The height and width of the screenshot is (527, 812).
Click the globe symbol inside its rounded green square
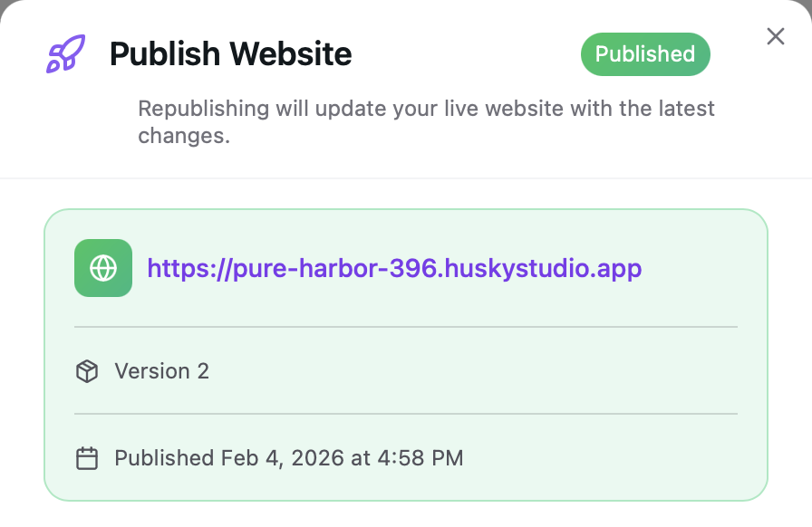[x=103, y=268]
